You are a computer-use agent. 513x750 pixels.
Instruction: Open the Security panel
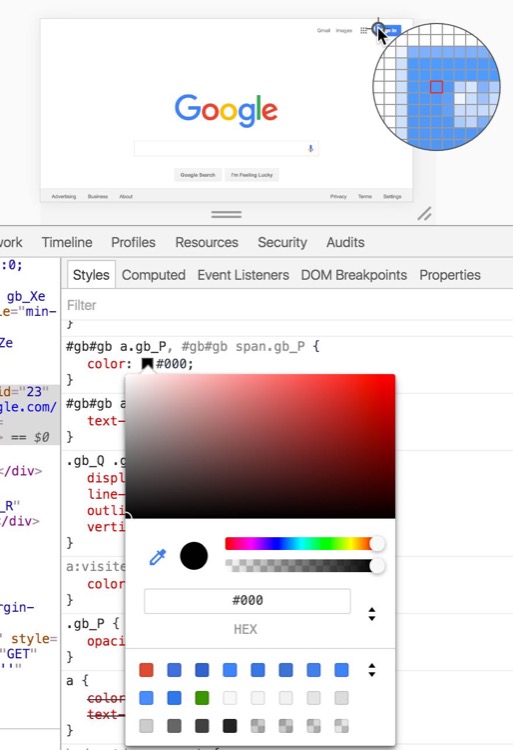(x=282, y=242)
